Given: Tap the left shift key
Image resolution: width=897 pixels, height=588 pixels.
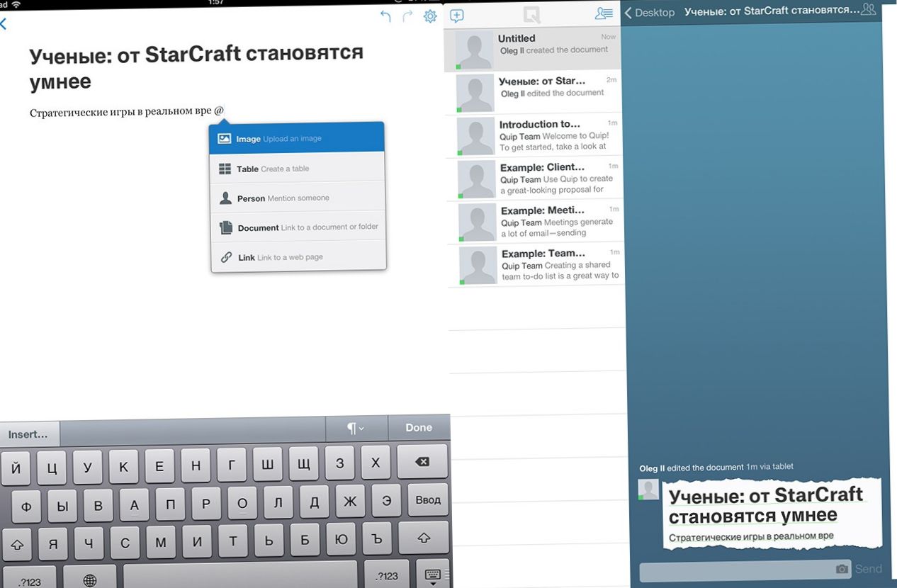Looking at the screenshot, I should pos(17,545).
